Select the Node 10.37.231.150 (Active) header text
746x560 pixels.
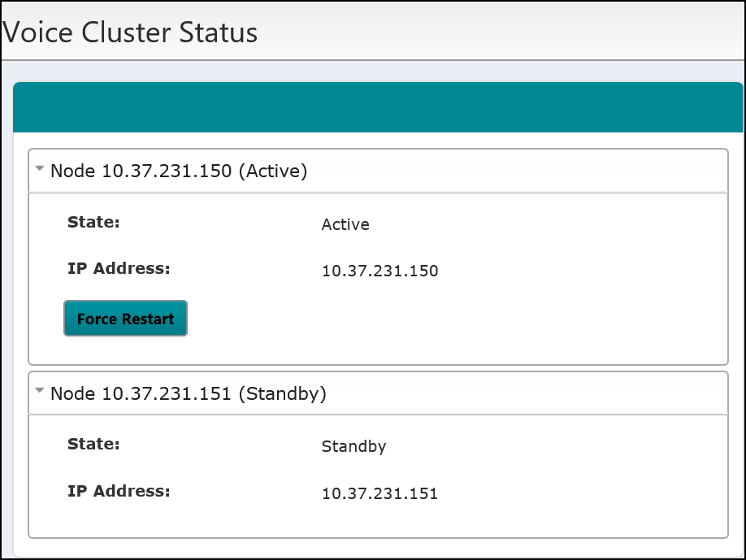[179, 171]
